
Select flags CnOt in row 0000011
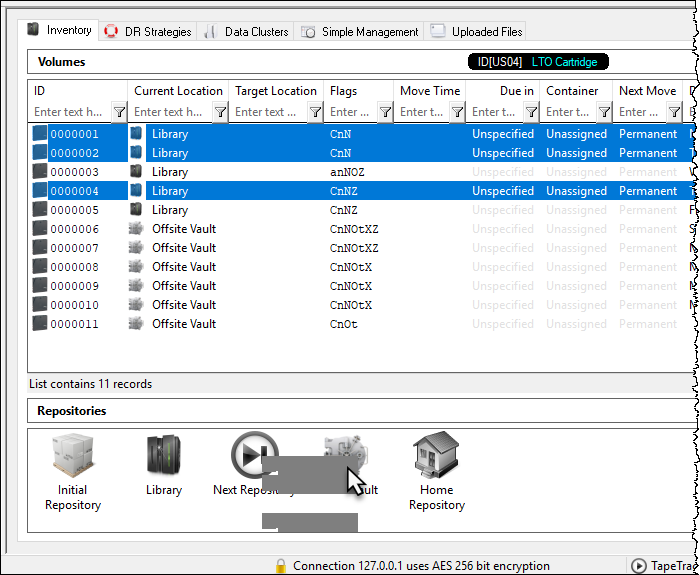(343, 324)
